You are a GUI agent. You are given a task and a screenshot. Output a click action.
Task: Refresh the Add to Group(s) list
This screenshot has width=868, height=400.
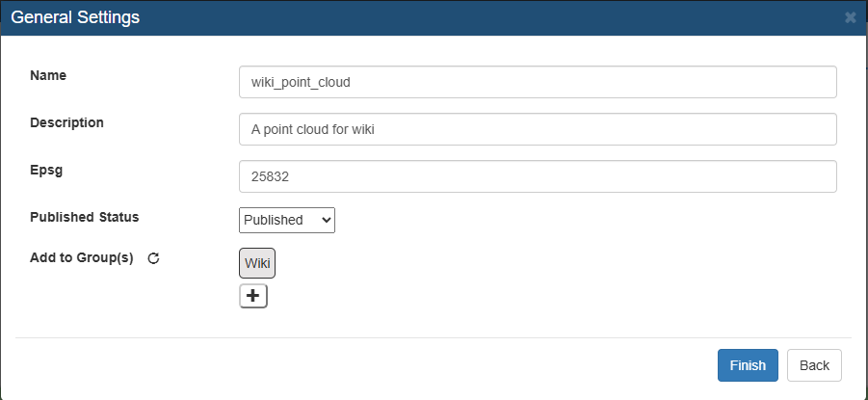153,258
